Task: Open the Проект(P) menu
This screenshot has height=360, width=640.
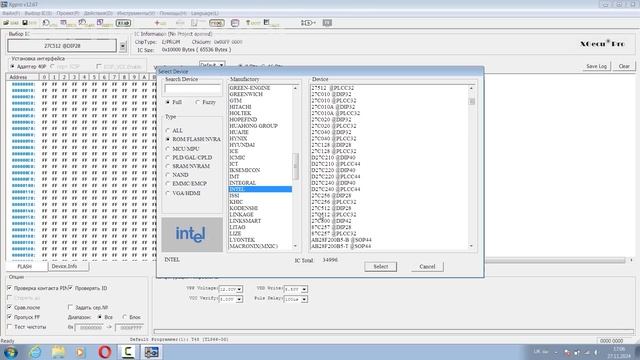Action: coord(68,13)
